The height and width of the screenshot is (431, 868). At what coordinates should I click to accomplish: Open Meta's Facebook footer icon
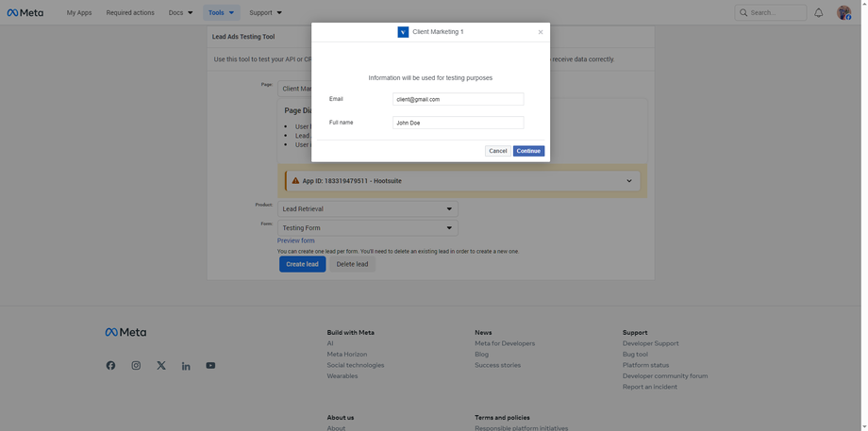tap(110, 366)
